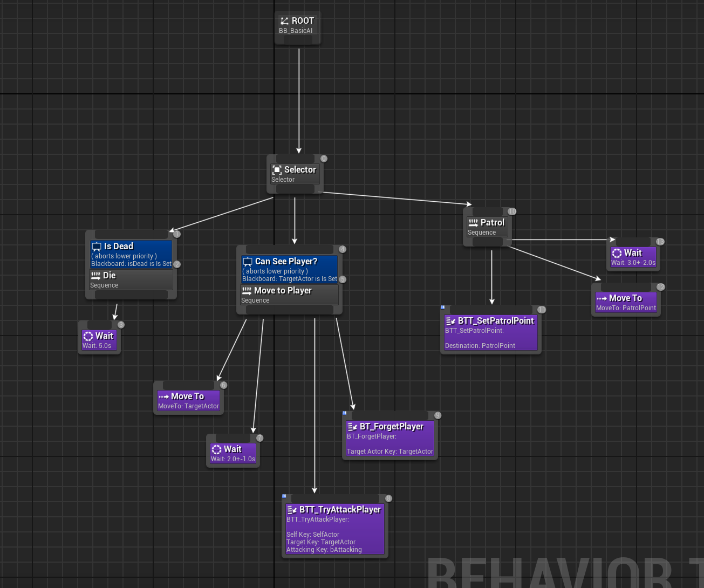This screenshot has height=588, width=704.
Task: Select the Patrol sequence title
Action: point(493,223)
